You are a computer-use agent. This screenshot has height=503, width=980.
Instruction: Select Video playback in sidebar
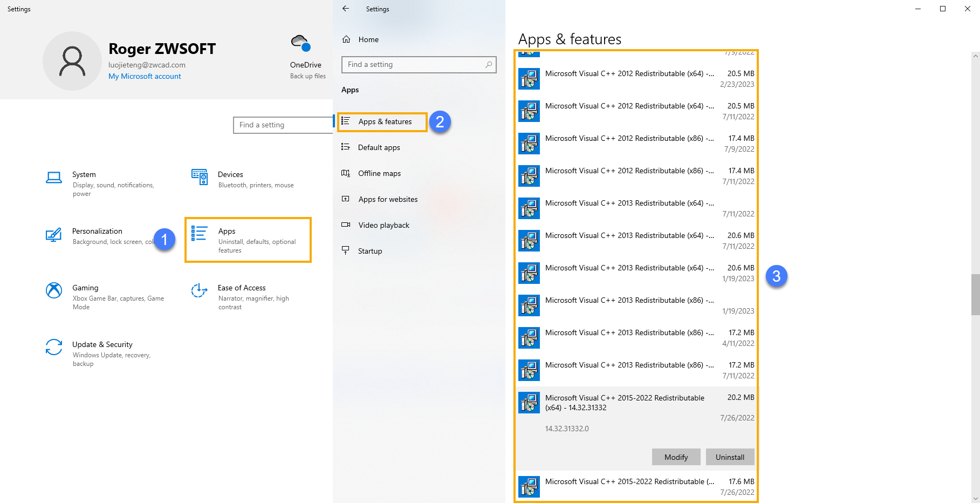tap(384, 225)
